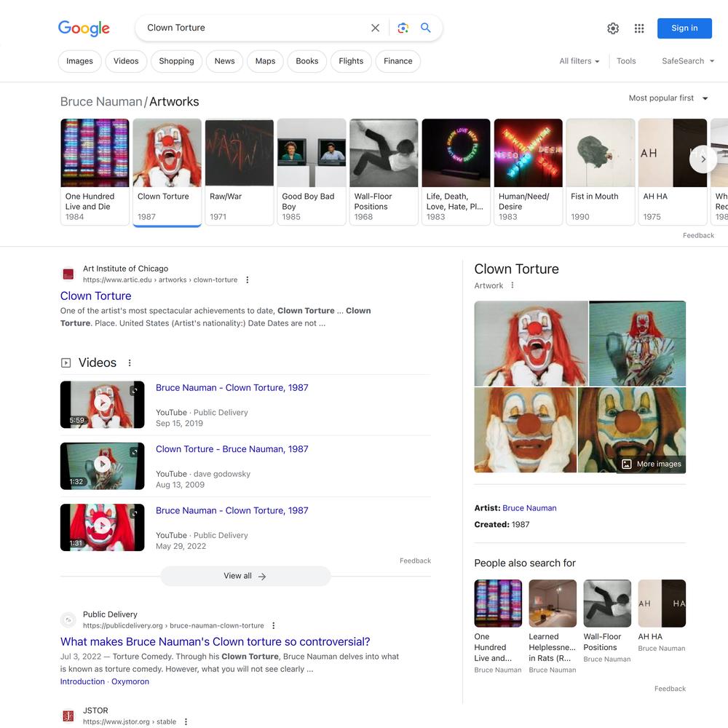Click the Bruce Nauman artist link
This screenshot has width=728, height=728.
tap(529, 508)
